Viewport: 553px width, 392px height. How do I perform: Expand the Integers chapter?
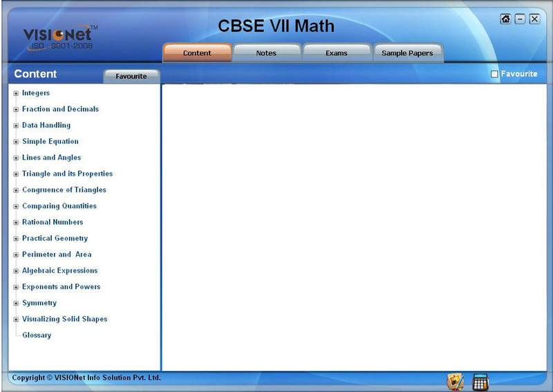pyautogui.click(x=16, y=93)
